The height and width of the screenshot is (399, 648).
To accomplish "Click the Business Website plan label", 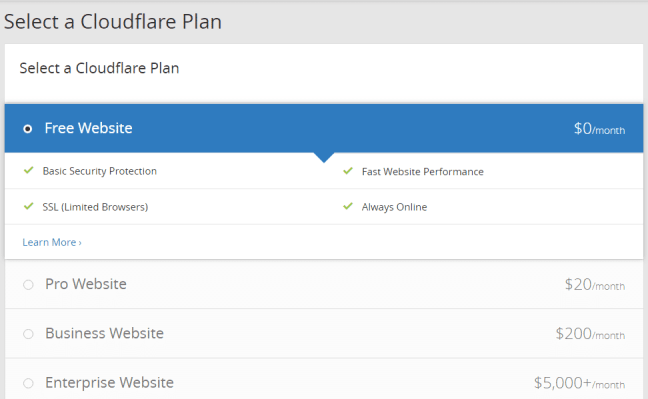I will tap(105, 333).
